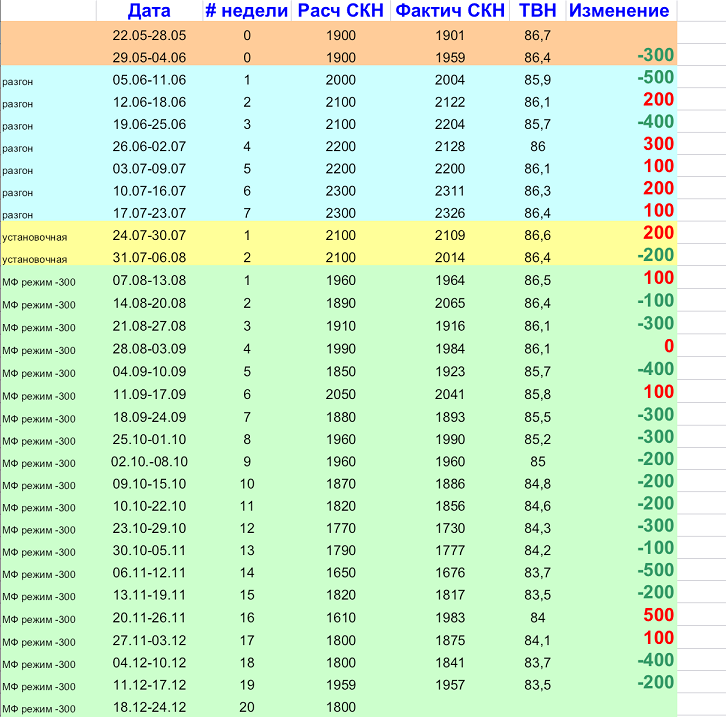Select the 1916 Фактич СКН cell
Image resolution: width=726 pixels, height=717 pixels.
point(450,326)
